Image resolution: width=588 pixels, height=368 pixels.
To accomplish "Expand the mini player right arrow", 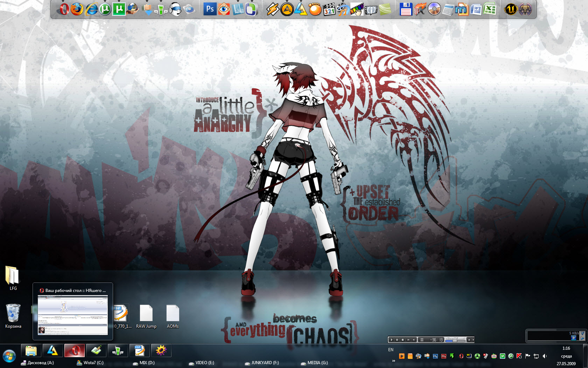I will [473, 340].
